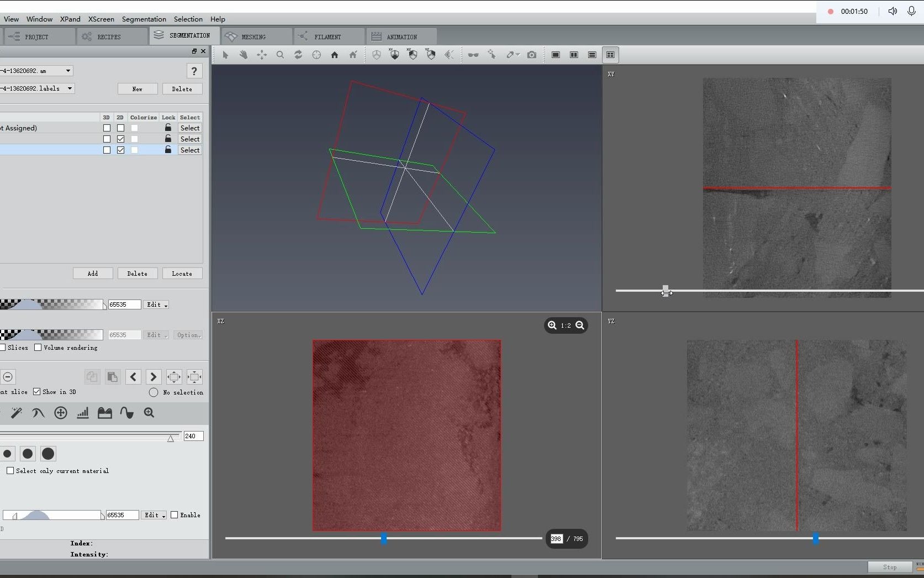The height and width of the screenshot is (578, 924).
Task: Switch to the Meshing tab
Action: pyautogui.click(x=254, y=36)
